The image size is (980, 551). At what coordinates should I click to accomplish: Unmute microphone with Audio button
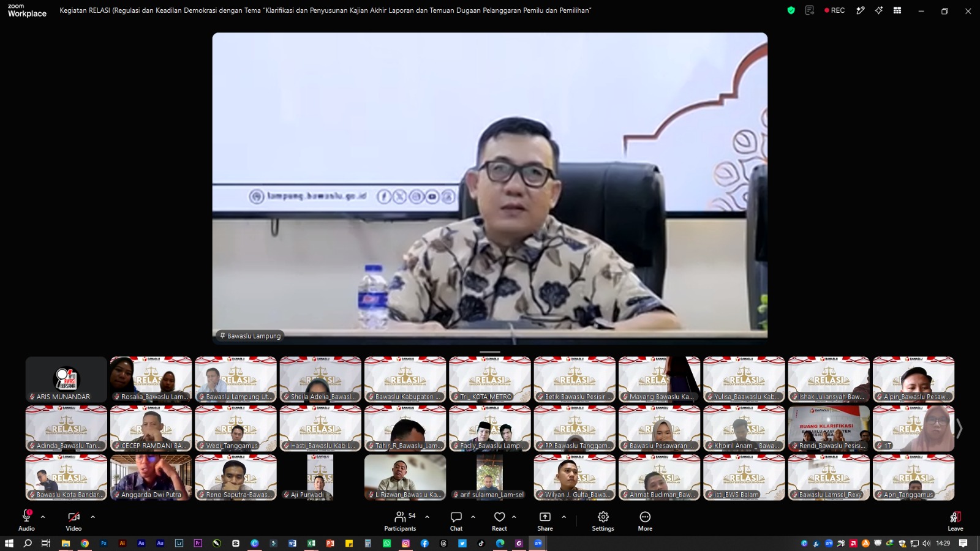point(26,521)
